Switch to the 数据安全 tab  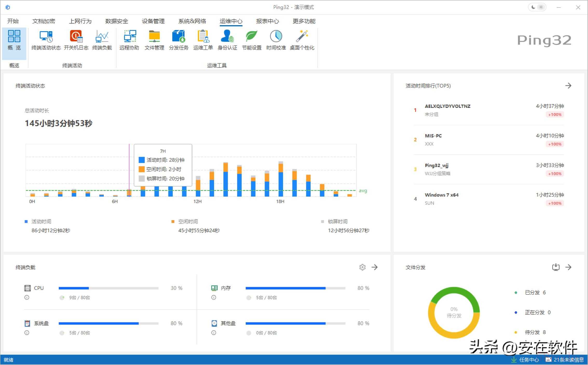(x=117, y=21)
